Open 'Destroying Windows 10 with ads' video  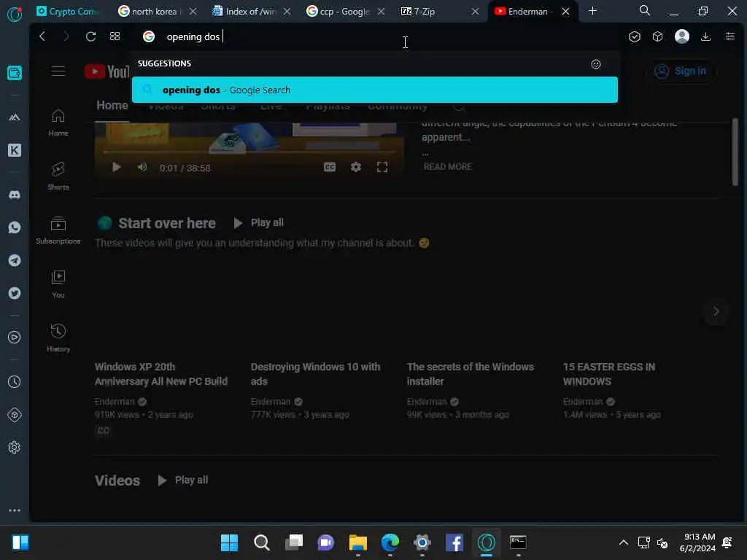[315, 374]
